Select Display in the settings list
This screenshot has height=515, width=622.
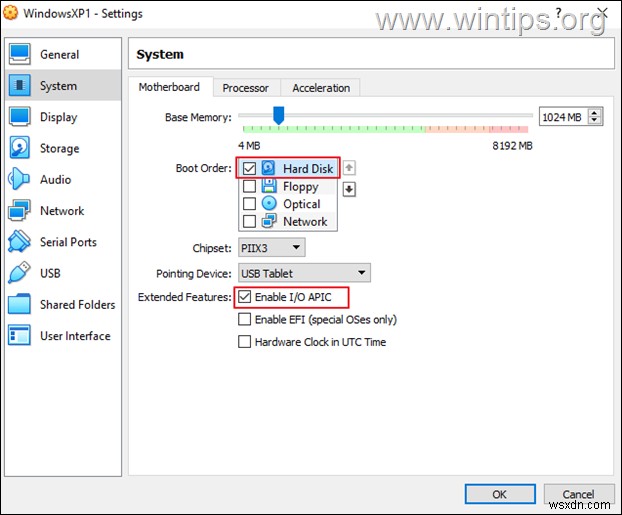coord(63,117)
